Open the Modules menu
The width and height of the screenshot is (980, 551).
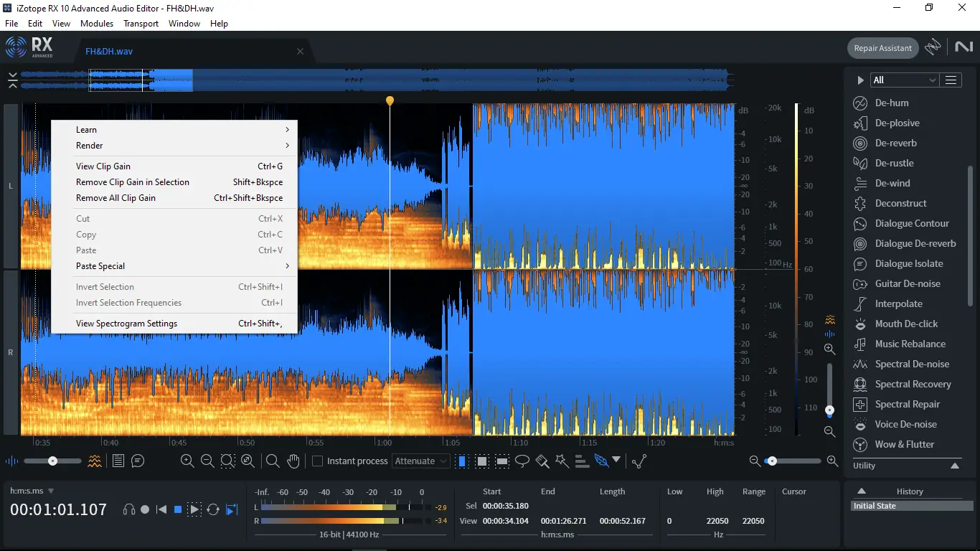97,23
